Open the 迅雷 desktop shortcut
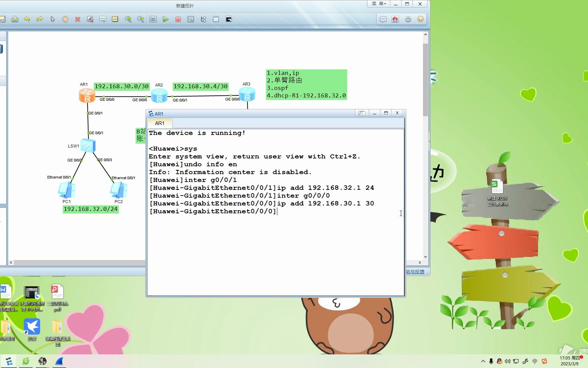Image resolution: width=588 pixels, height=368 pixels. (x=32, y=329)
